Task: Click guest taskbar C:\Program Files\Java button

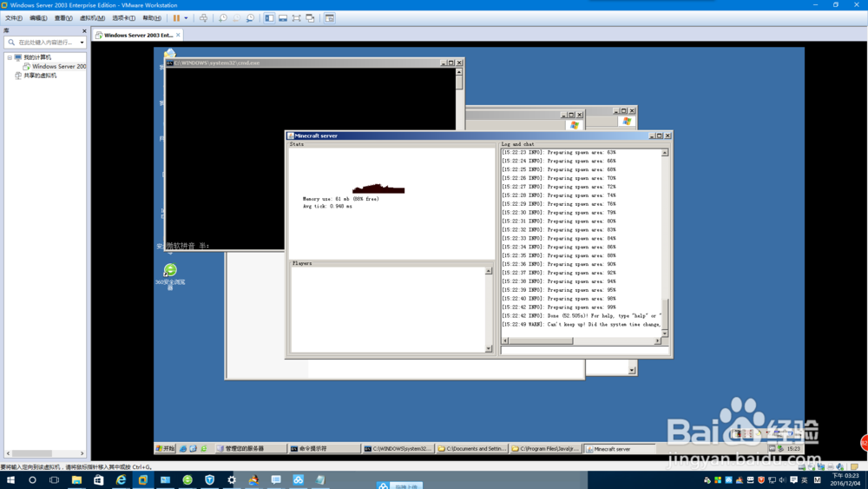Action: (545, 448)
